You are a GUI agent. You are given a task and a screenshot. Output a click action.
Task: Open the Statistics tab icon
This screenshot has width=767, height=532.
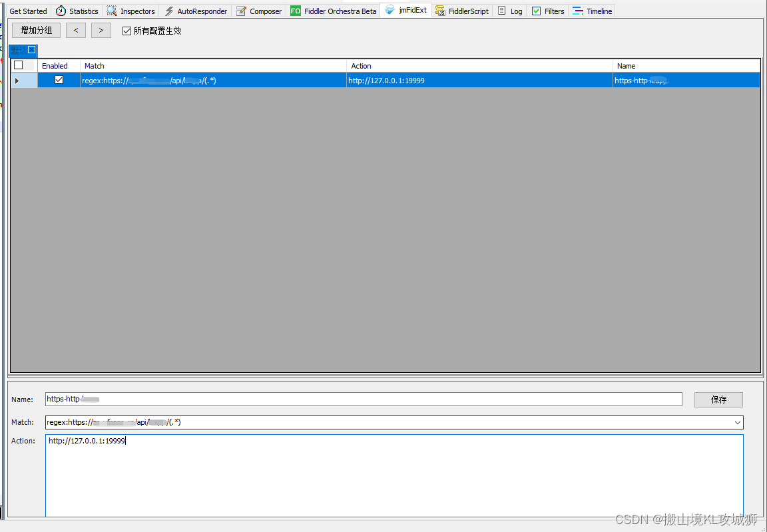61,11
